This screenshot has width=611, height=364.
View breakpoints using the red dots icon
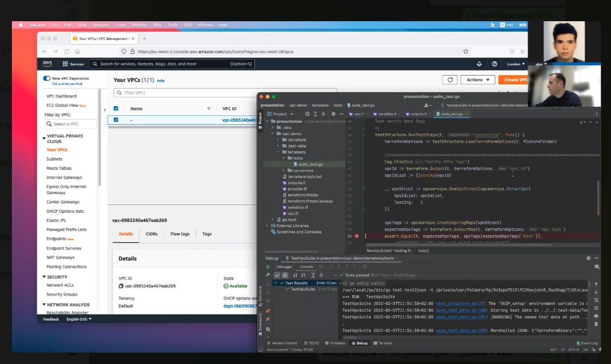pyautogui.click(x=268, y=311)
